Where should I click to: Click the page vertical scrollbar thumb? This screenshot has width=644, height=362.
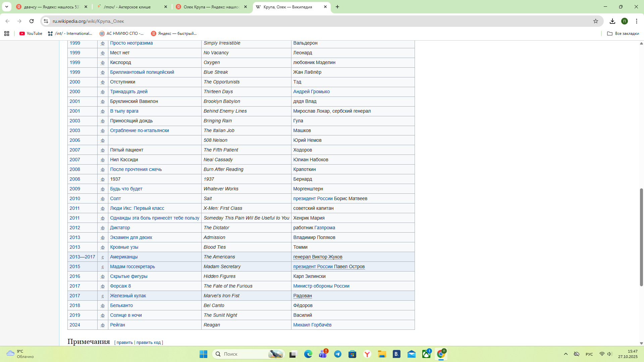tap(641, 237)
